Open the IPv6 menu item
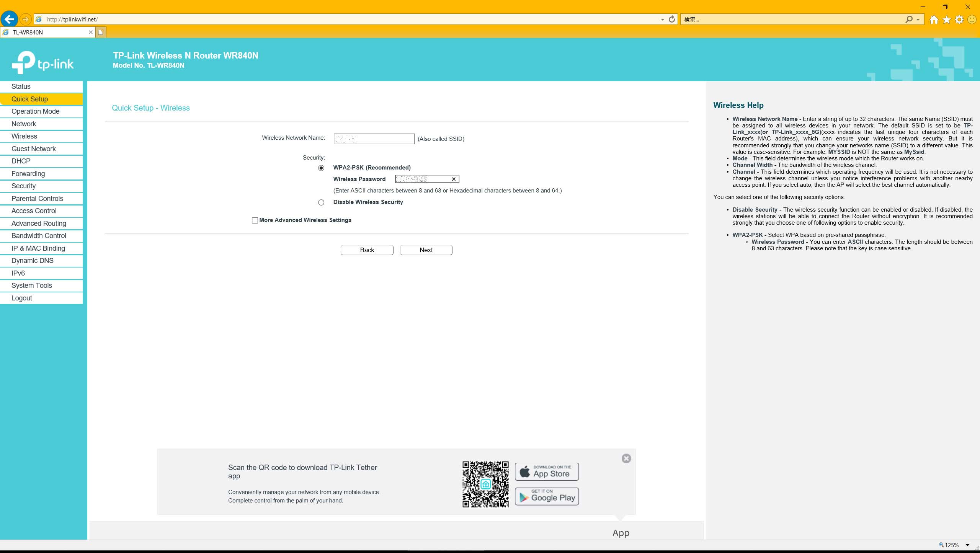The width and height of the screenshot is (980, 553). tap(41, 273)
